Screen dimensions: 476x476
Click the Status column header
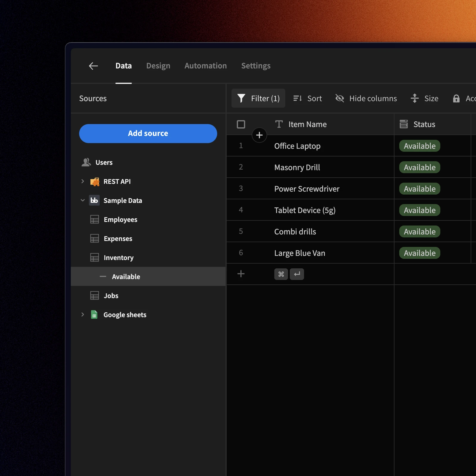(x=433, y=124)
